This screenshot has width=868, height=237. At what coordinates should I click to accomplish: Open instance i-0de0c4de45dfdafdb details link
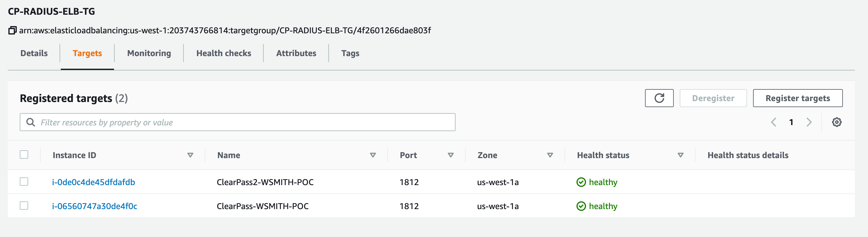coord(93,182)
